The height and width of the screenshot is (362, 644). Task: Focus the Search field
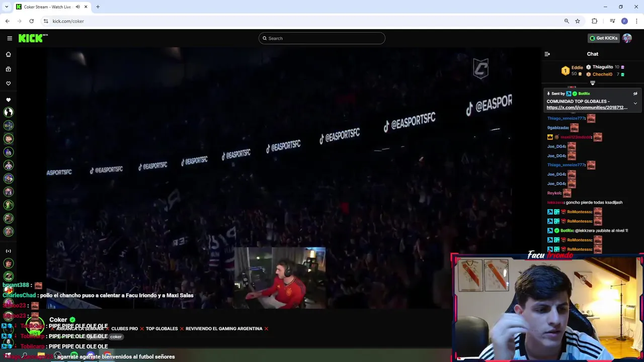tap(322, 38)
